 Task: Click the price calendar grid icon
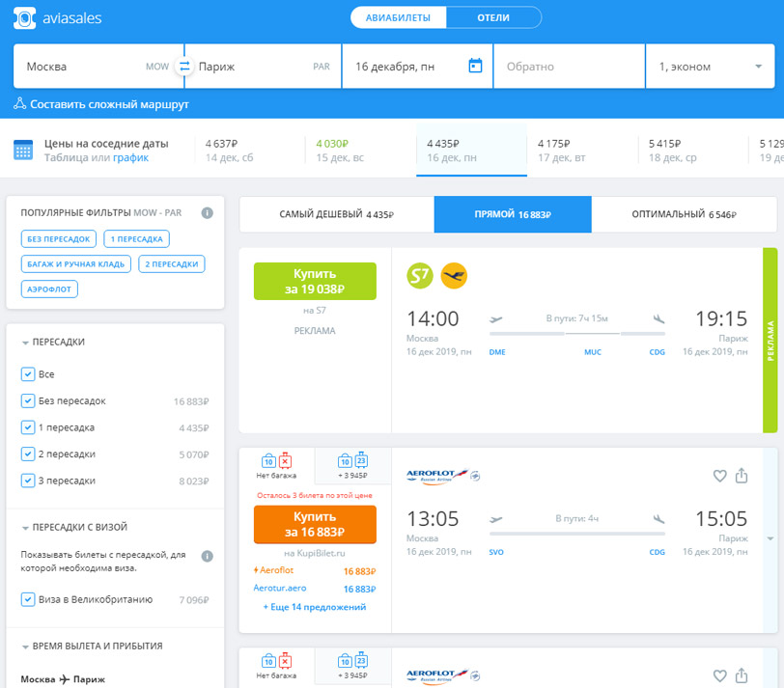(x=24, y=150)
